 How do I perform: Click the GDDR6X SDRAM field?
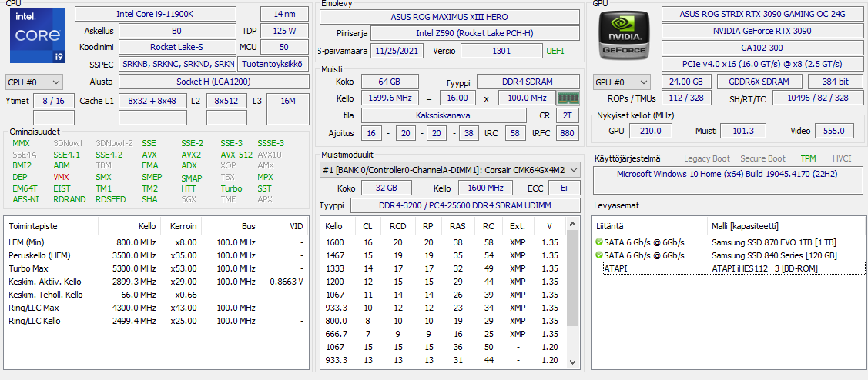(x=758, y=82)
